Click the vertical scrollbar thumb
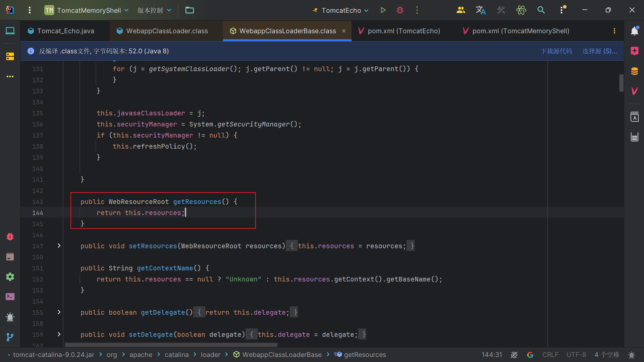 pos(621,83)
